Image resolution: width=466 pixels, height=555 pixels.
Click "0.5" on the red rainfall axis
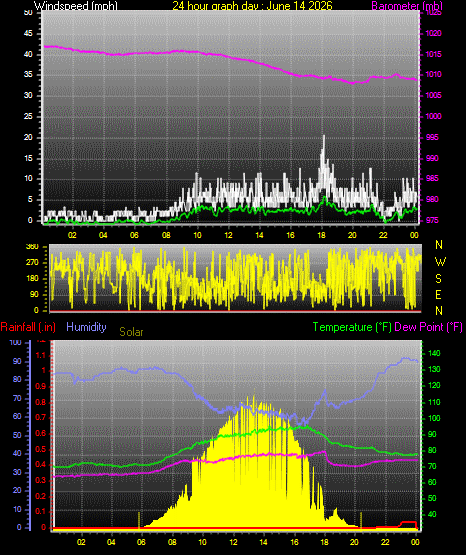pyautogui.click(x=41, y=449)
